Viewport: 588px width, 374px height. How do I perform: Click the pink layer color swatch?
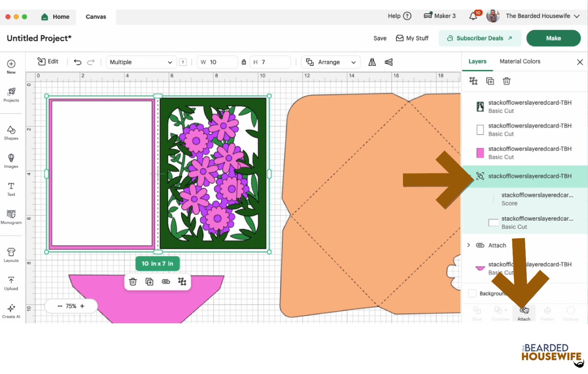coord(480,153)
